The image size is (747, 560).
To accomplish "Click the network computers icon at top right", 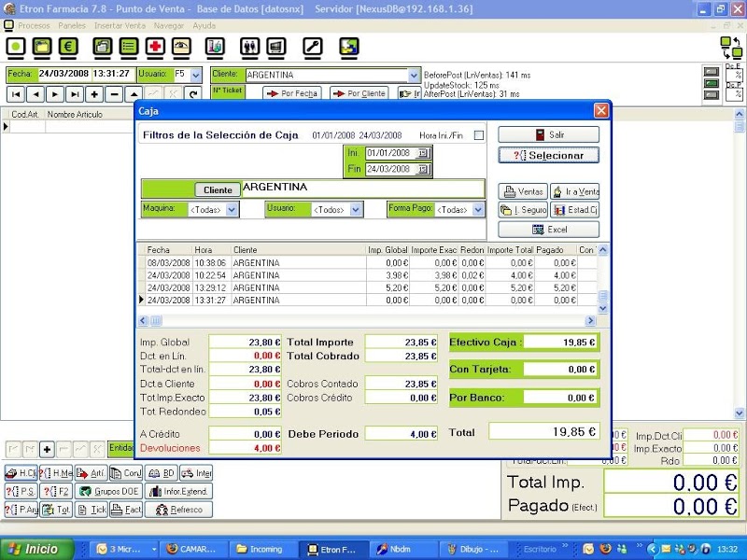I will (731, 48).
